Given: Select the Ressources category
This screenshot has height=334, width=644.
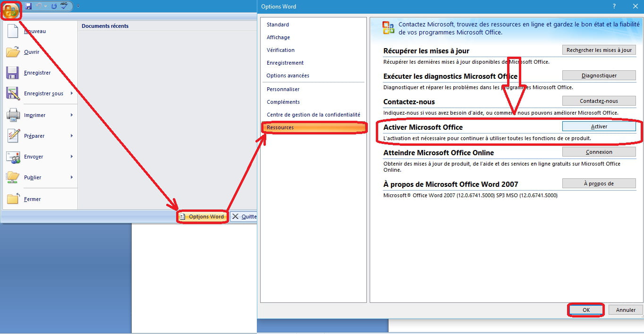Looking at the screenshot, I should pos(314,127).
